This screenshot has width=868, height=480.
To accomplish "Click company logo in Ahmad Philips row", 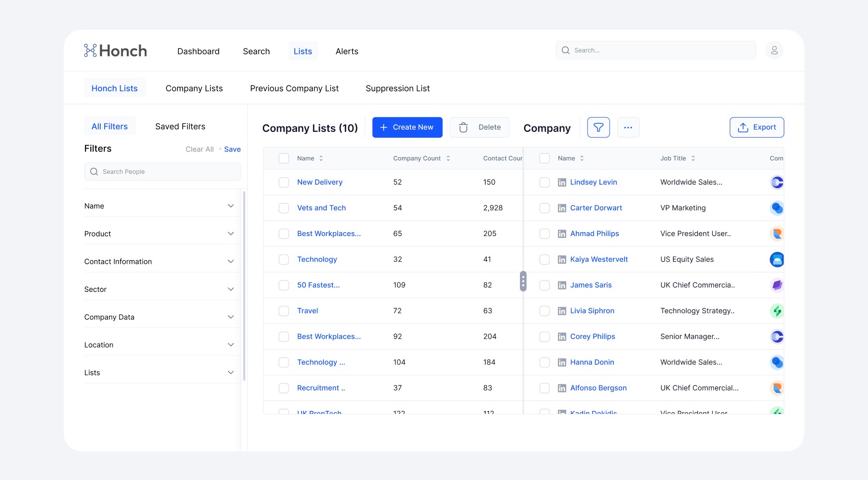I will (x=777, y=234).
